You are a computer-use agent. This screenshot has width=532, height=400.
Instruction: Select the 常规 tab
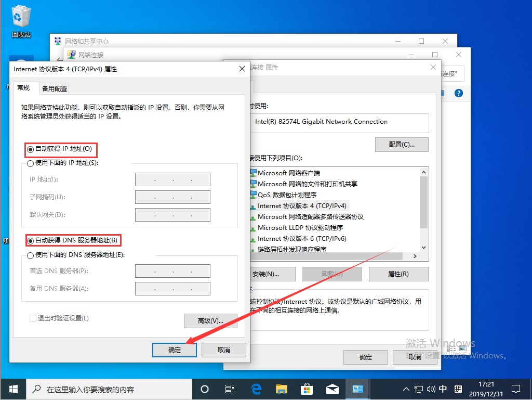point(24,87)
